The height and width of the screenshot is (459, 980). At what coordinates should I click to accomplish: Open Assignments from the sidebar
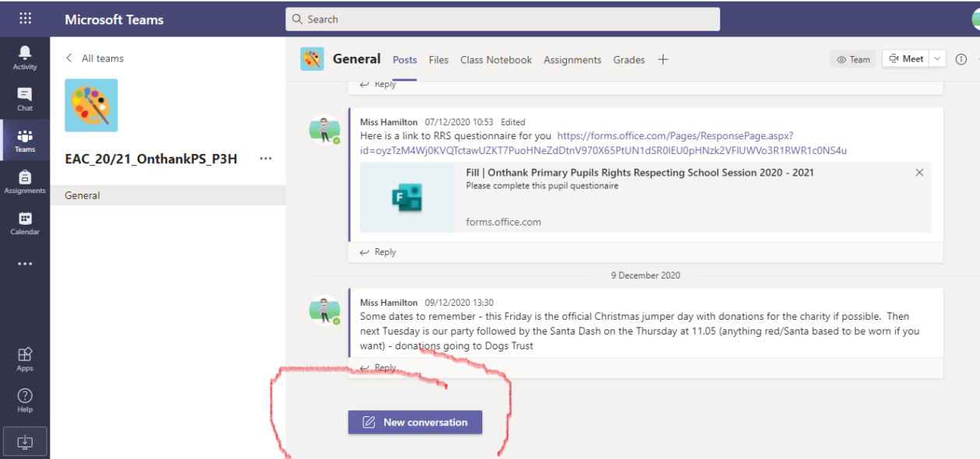(x=25, y=181)
